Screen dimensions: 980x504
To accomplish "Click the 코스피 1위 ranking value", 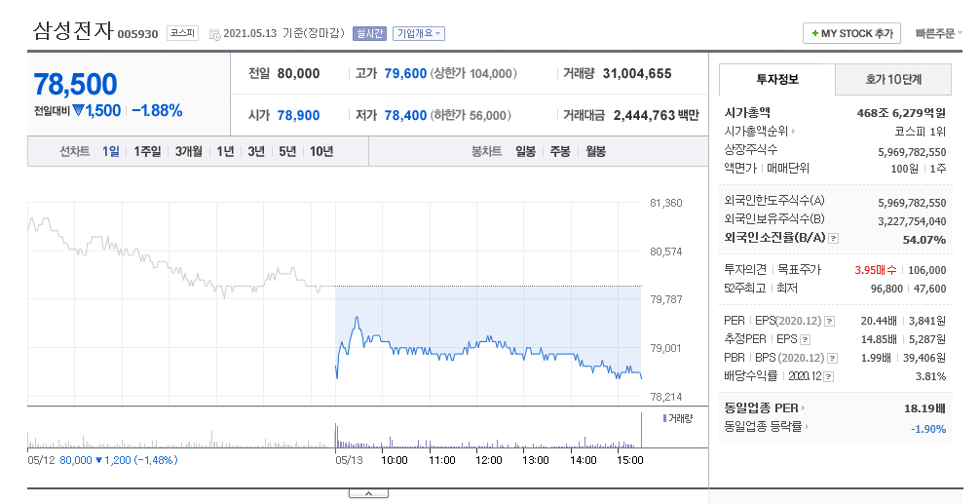I will [x=920, y=132].
